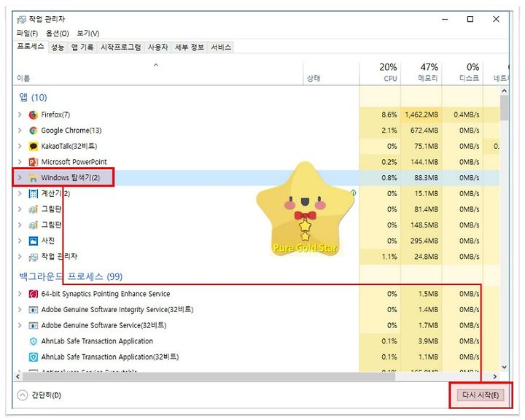Expand the 사진 row chevron

(20, 241)
